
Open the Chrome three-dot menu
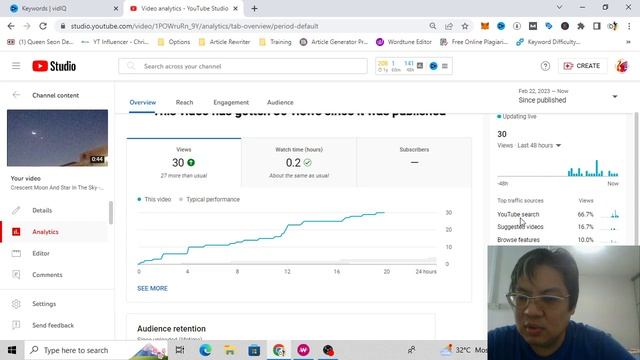pos(629,26)
